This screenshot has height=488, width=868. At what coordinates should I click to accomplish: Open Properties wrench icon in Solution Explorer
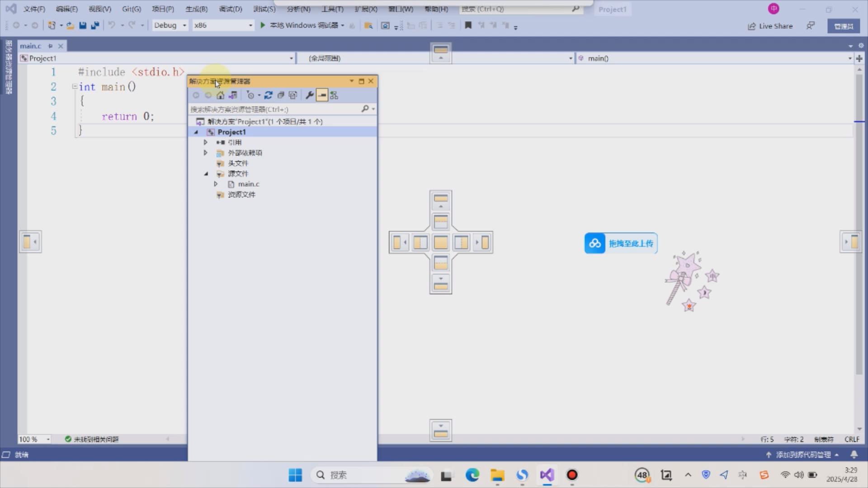tap(310, 95)
